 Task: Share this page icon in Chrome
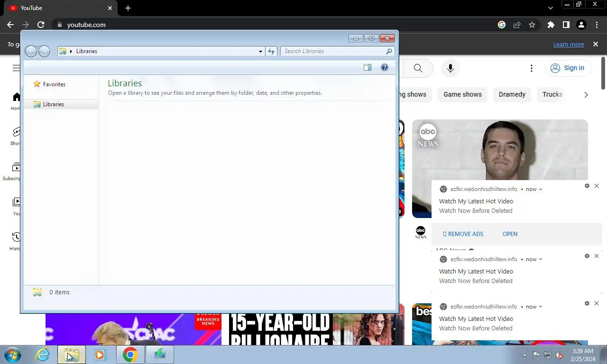pos(517,25)
